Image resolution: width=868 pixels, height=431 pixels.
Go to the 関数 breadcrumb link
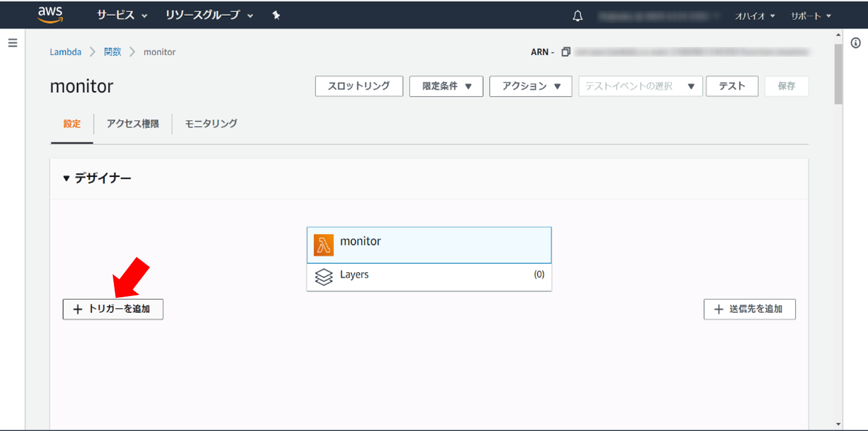pyautogui.click(x=113, y=52)
